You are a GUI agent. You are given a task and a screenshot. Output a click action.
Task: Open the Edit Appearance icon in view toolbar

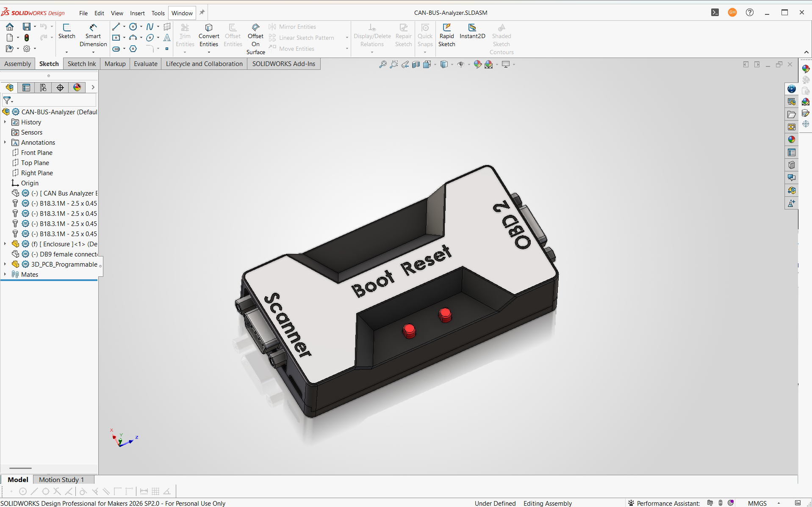478,64
